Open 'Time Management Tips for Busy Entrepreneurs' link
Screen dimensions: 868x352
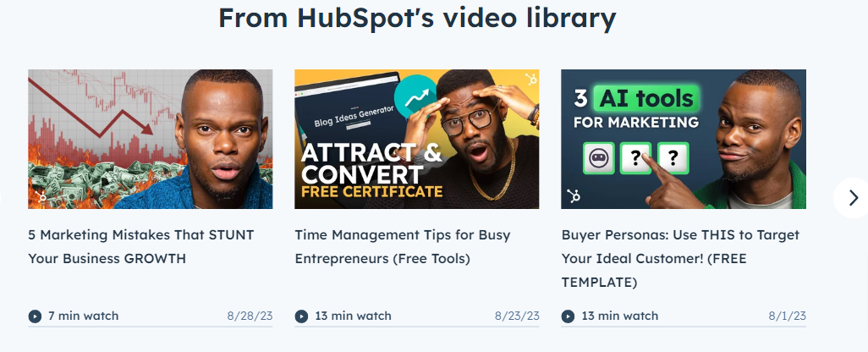pyautogui.click(x=403, y=247)
